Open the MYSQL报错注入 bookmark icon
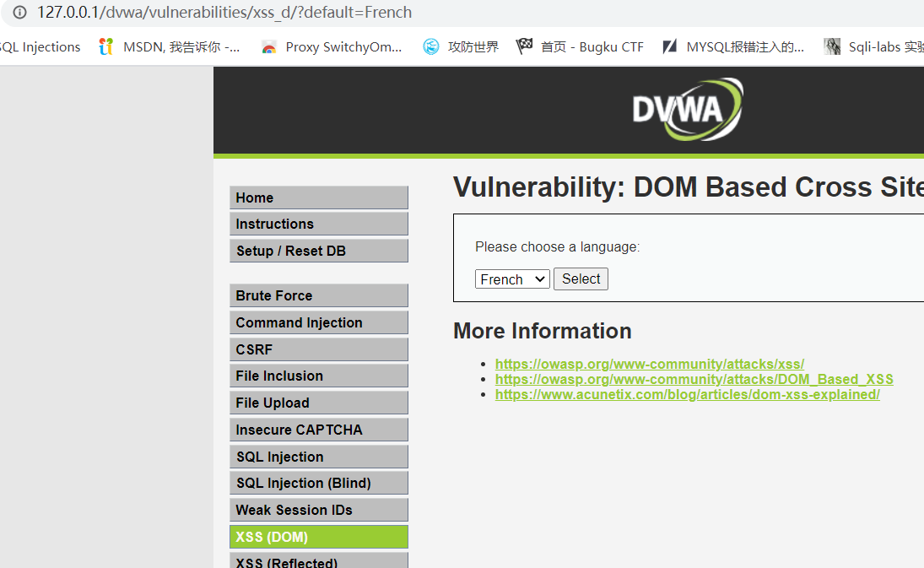924x568 pixels. point(669,47)
